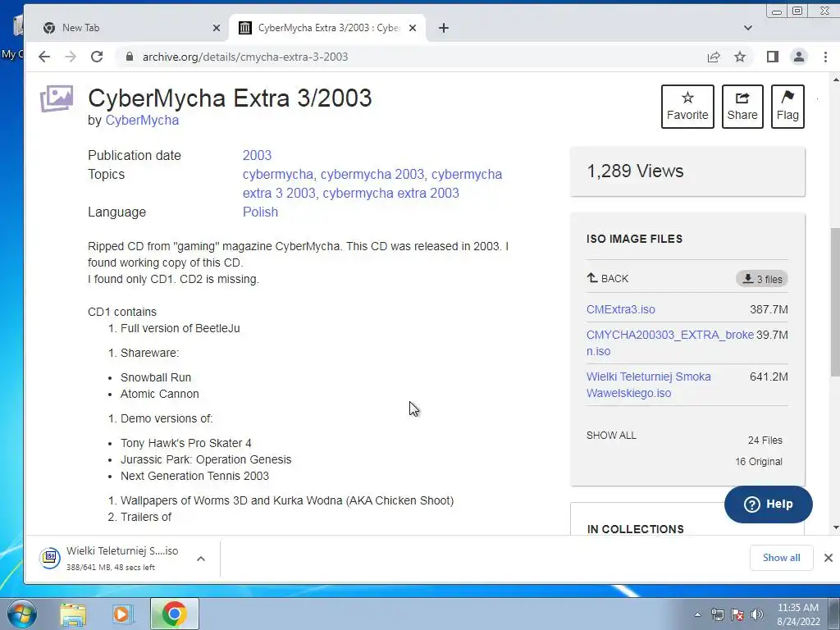Image resolution: width=840 pixels, height=630 pixels.
Task: Click the share-page icon in address bar
Action: 714,57
